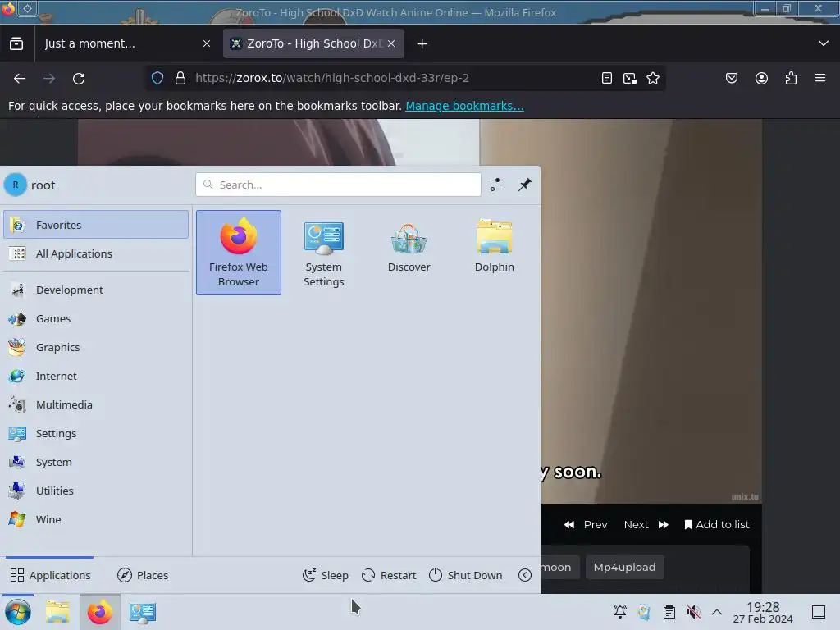Click the site padlock icon

pyautogui.click(x=180, y=78)
